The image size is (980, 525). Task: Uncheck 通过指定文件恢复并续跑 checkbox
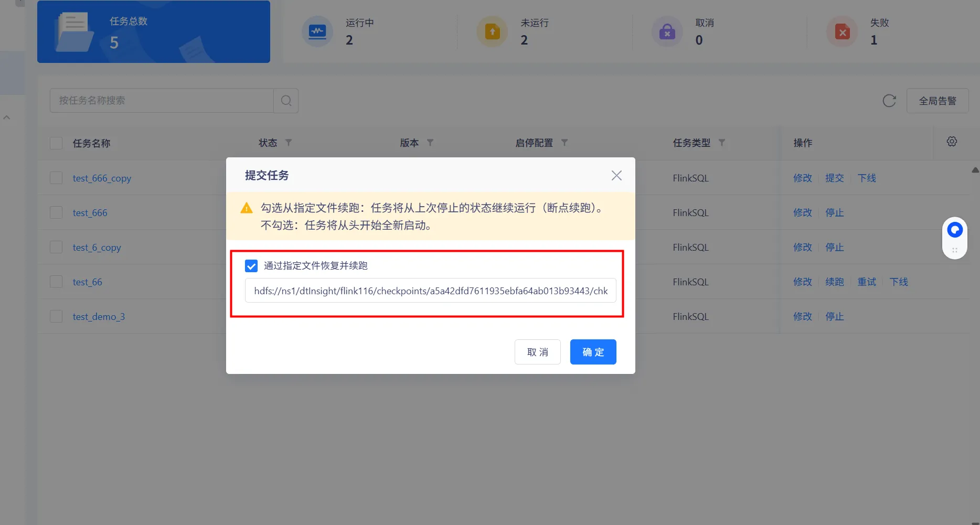[251, 266]
